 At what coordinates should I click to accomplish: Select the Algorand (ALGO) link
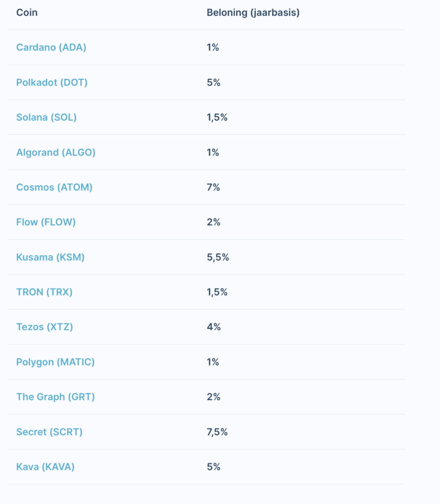tap(56, 152)
